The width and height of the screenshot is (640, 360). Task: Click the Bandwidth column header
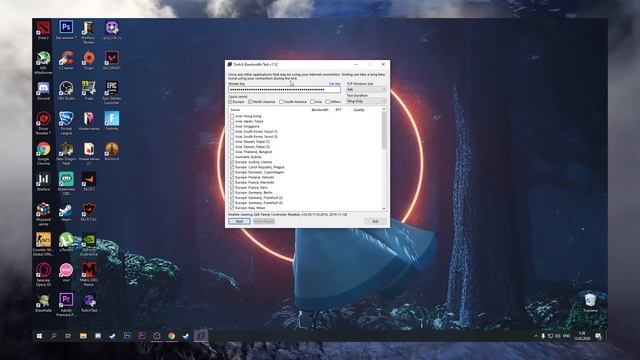click(x=320, y=110)
